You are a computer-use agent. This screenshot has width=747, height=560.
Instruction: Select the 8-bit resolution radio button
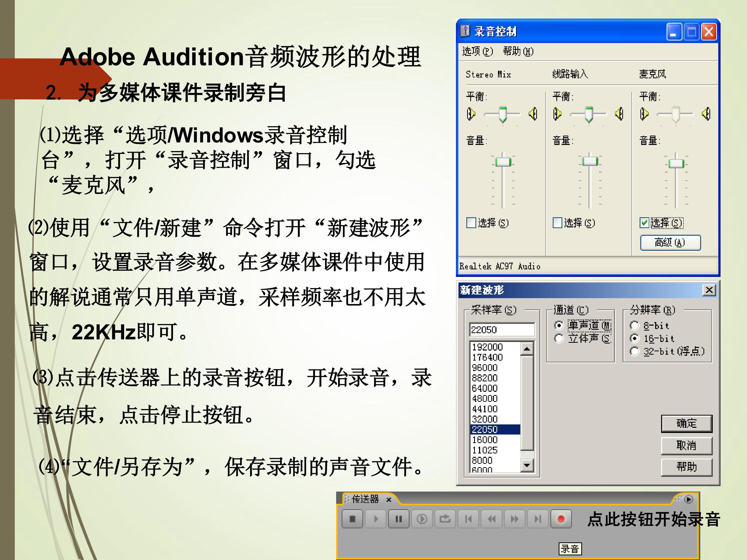click(634, 326)
